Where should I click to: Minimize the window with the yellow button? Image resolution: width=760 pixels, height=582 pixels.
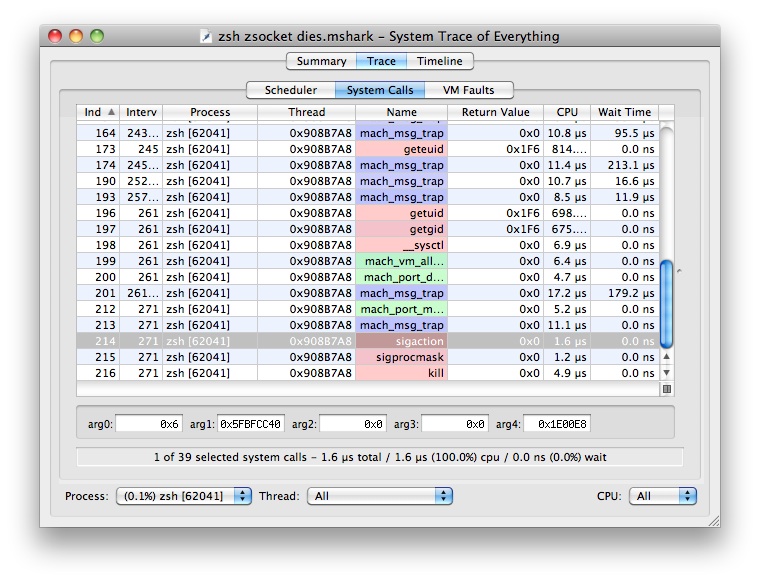coord(76,36)
